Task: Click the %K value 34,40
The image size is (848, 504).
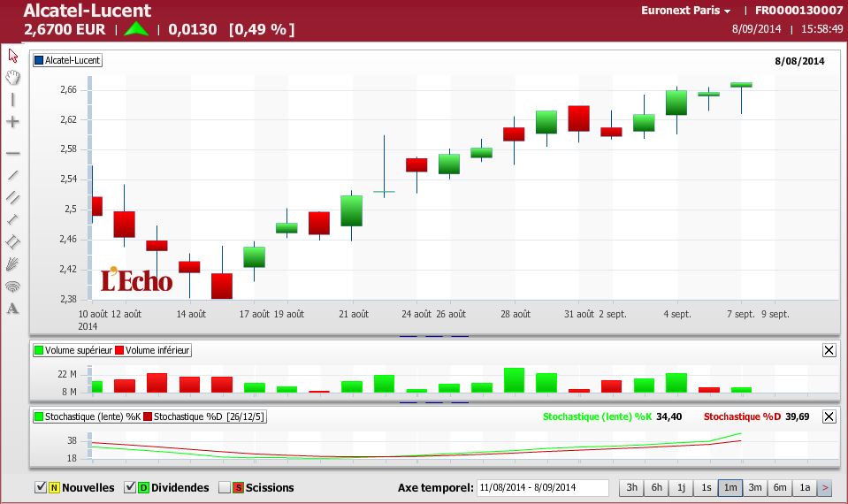Action: [x=669, y=416]
